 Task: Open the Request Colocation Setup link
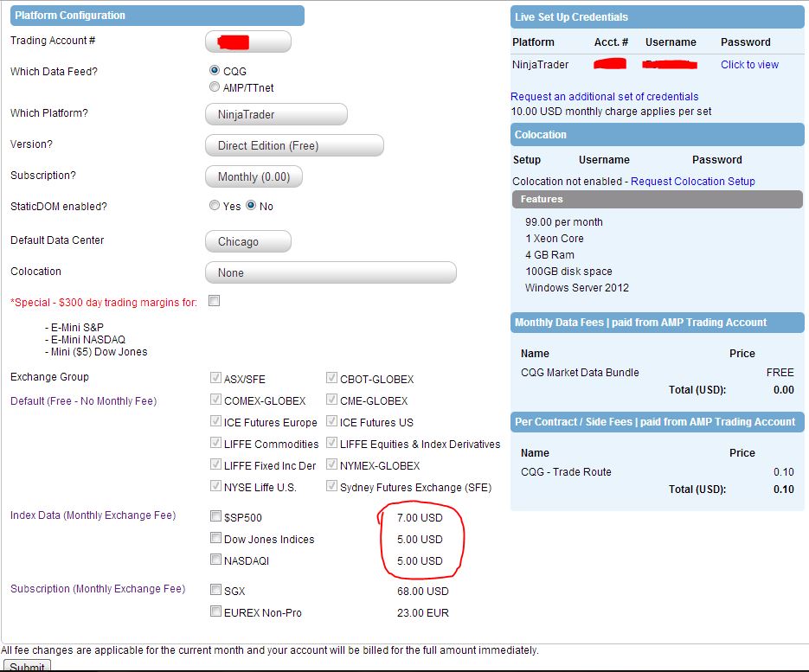click(x=692, y=181)
